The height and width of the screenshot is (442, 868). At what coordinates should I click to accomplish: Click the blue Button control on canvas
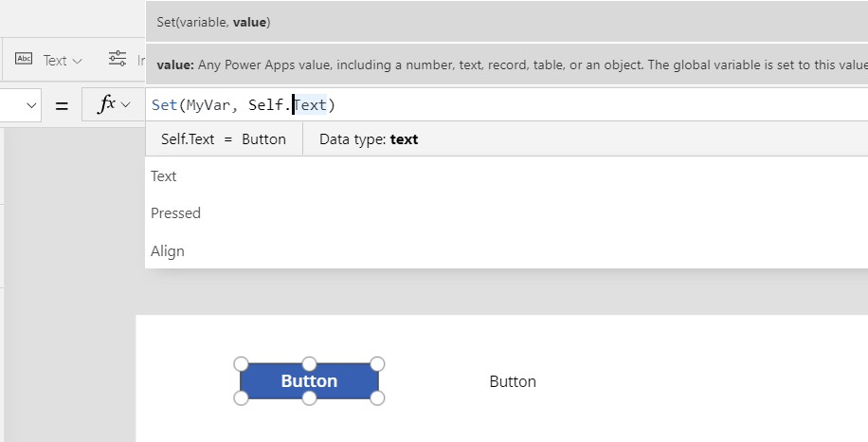point(309,381)
